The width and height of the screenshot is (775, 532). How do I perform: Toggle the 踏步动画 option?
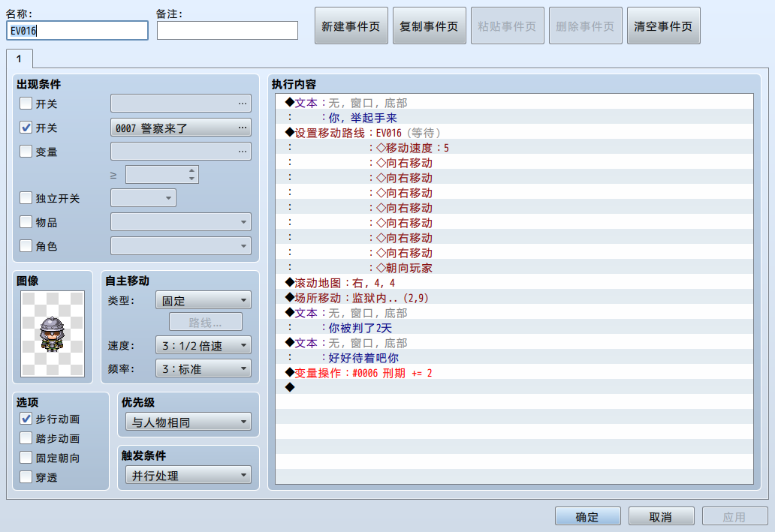26,438
